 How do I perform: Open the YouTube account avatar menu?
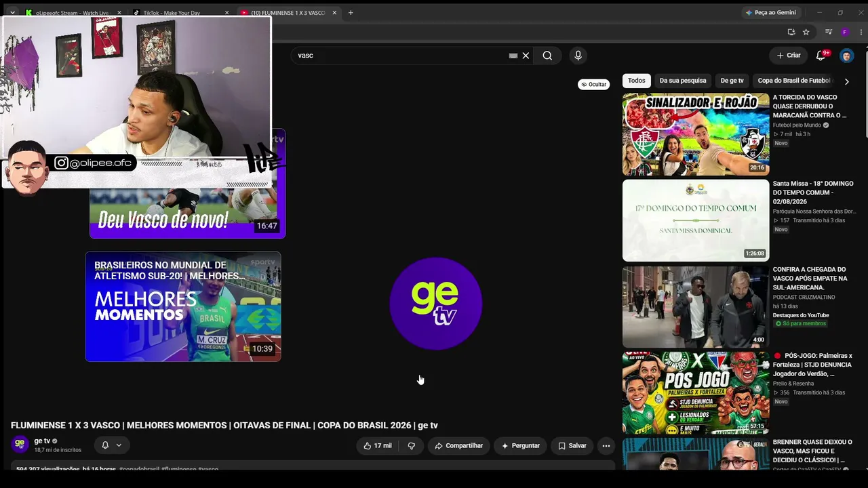[846, 56]
